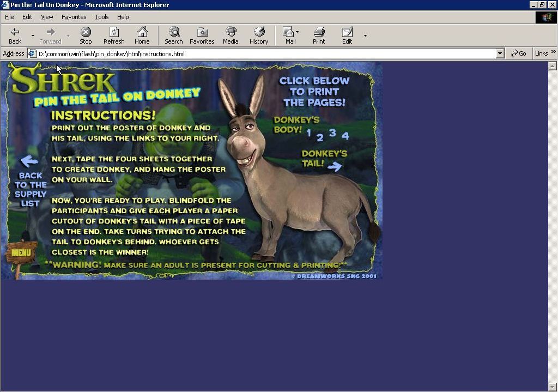Click the Back to the Supply List arrow
The width and height of the screenshot is (558, 392).
click(29, 161)
